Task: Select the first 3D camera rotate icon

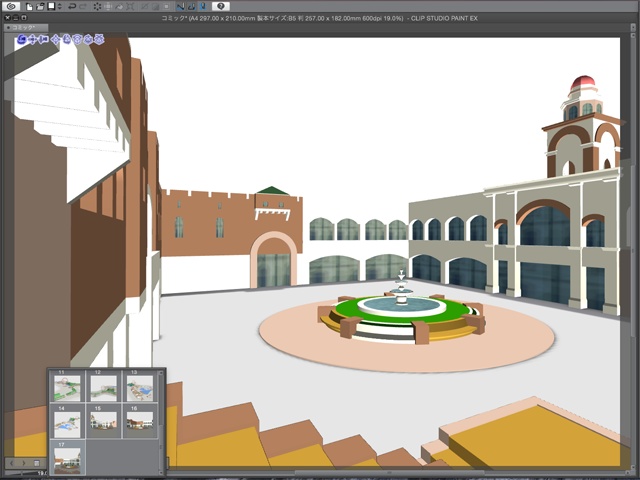Action: pos(22,41)
